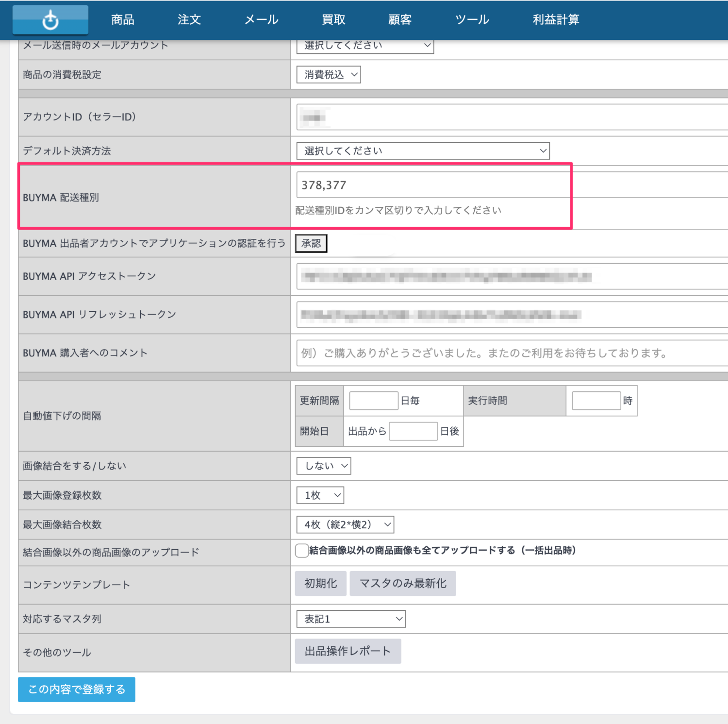Click the 初期化 button
This screenshot has height=724, width=728.
tap(320, 584)
